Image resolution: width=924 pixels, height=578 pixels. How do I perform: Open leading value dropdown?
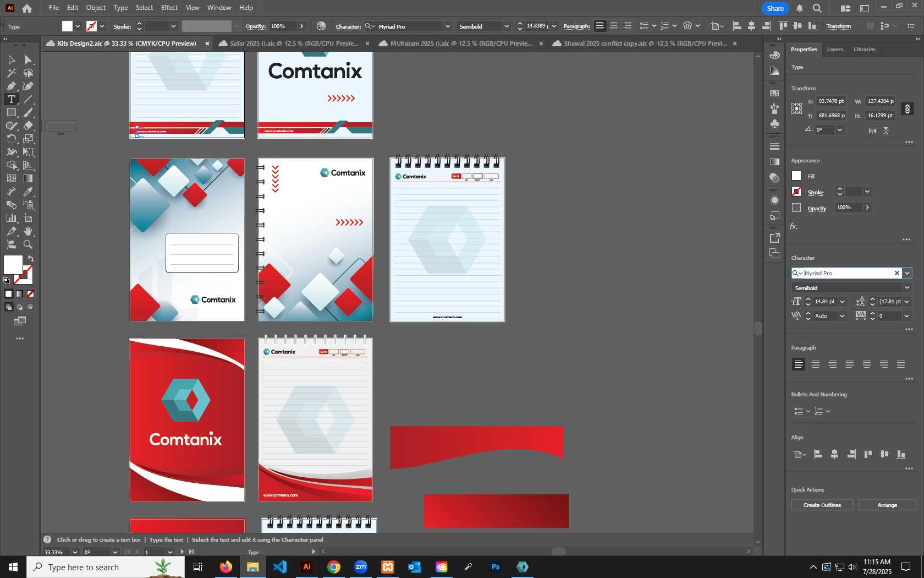click(907, 302)
